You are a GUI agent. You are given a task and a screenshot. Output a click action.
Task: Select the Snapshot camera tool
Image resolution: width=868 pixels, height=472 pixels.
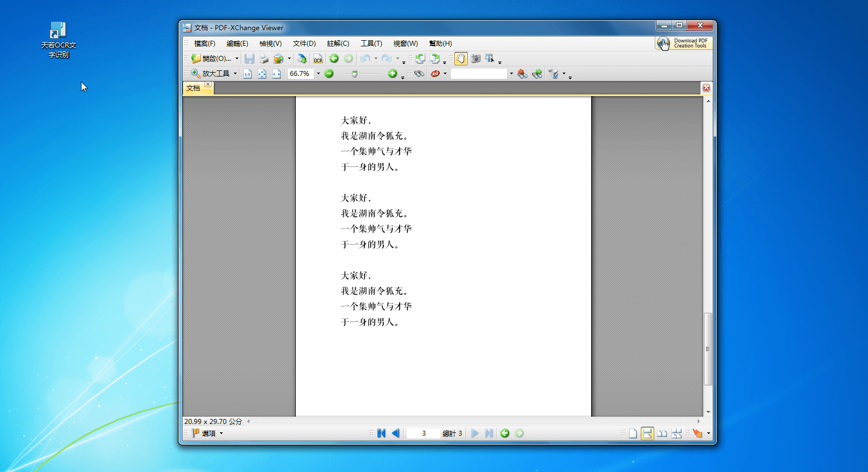point(476,59)
